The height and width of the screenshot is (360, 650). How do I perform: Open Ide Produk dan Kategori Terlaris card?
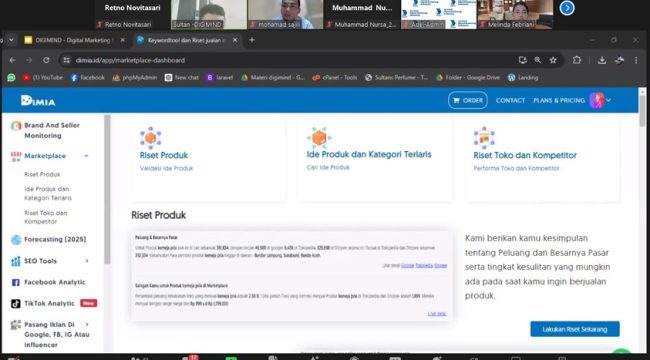click(369, 154)
